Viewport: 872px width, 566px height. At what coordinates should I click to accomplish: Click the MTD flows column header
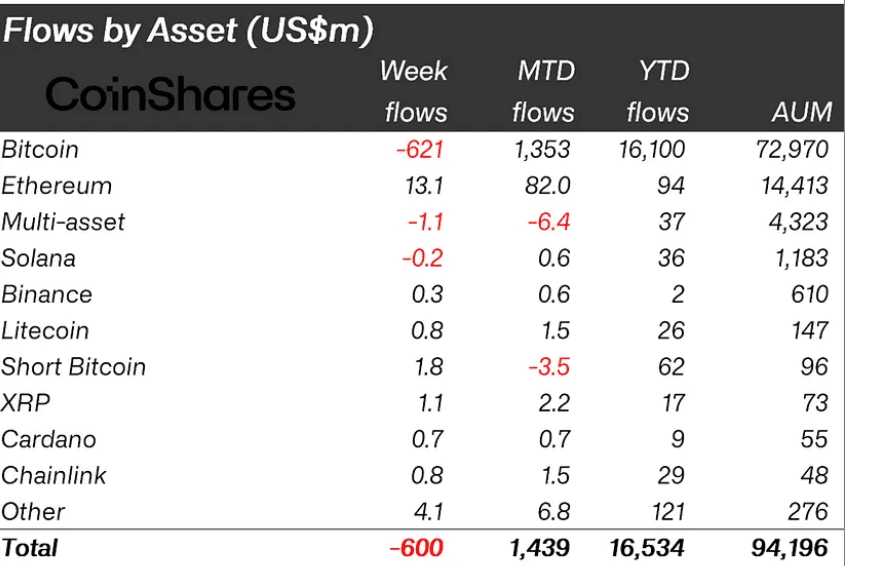543,92
